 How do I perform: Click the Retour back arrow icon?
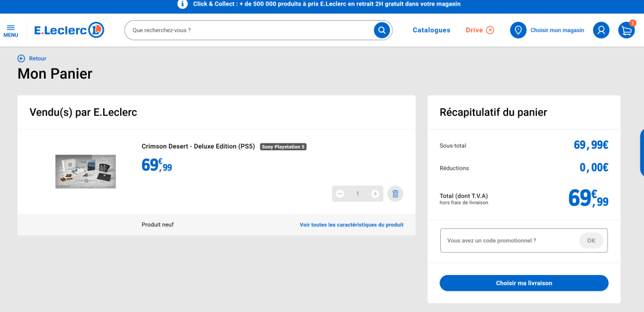click(x=21, y=58)
